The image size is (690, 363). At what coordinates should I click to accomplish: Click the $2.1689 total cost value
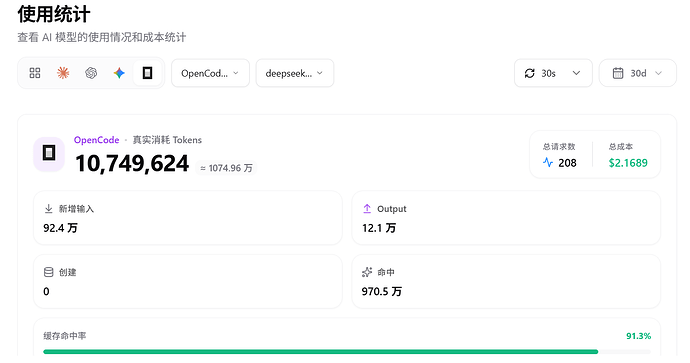tap(628, 163)
